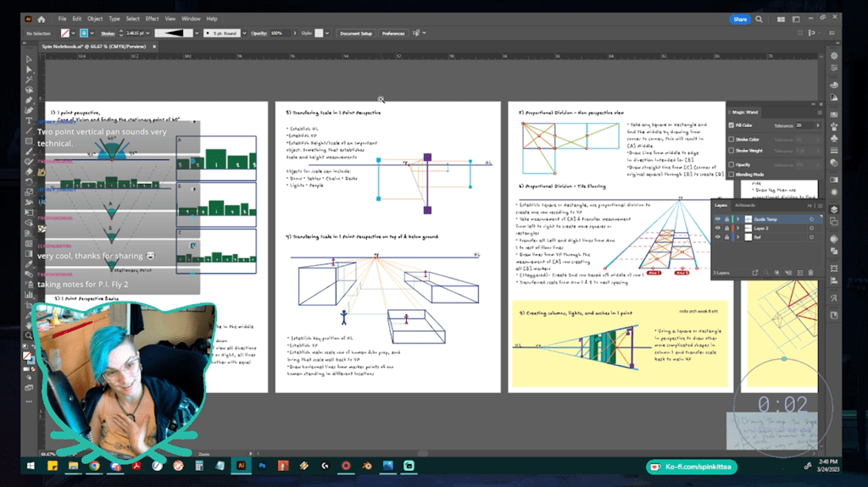Uncheck the Fill Color checkbox
The image size is (868, 487).
point(732,125)
